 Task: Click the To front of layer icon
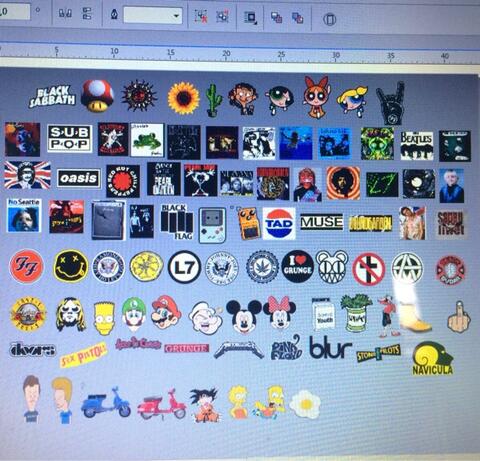point(276,17)
